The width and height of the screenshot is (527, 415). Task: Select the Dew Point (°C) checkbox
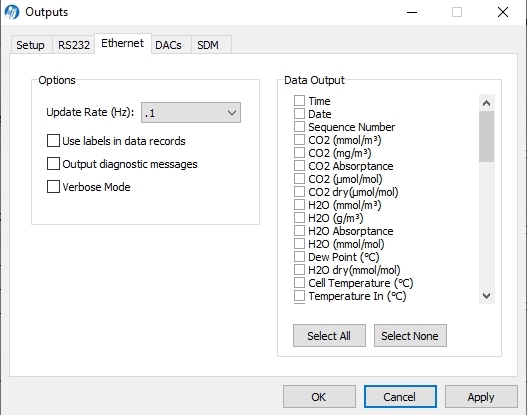pos(299,257)
